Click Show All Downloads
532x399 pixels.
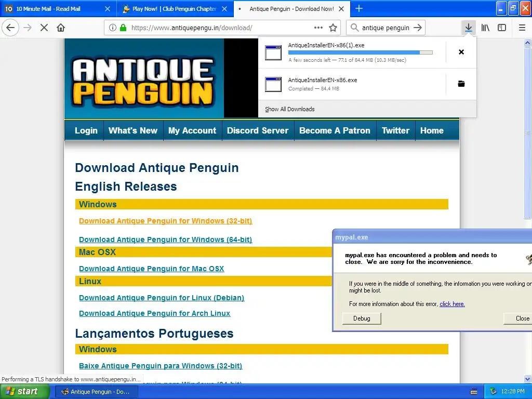pos(290,109)
